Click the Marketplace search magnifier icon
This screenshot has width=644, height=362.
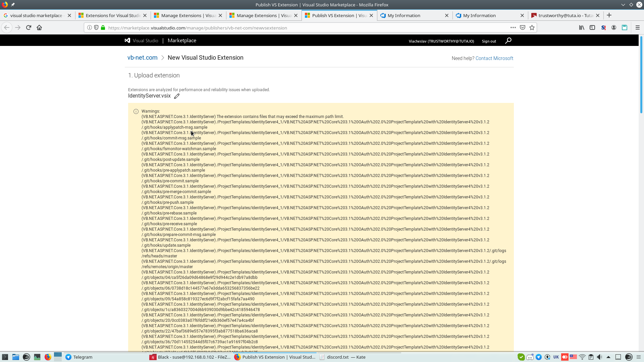click(x=508, y=41)
